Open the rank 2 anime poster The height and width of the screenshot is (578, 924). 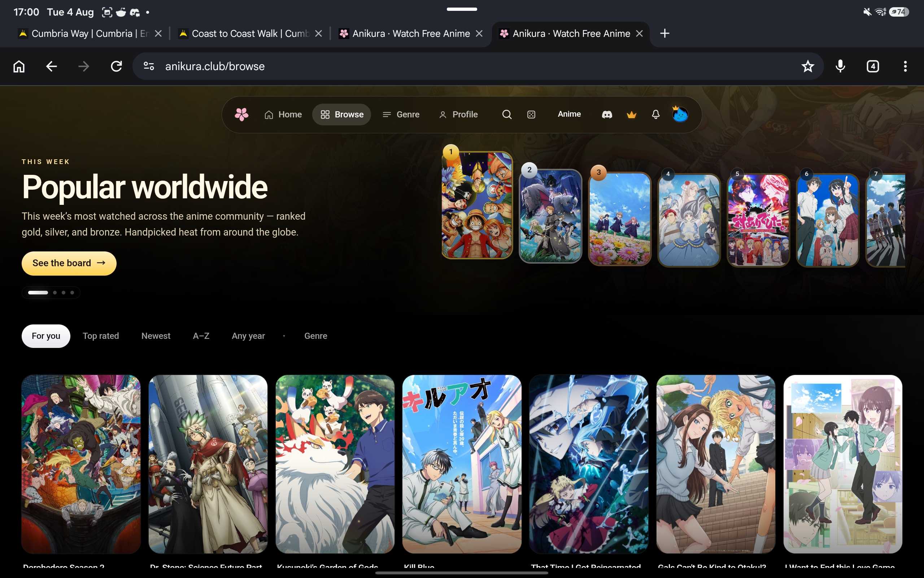pos(550,216)
